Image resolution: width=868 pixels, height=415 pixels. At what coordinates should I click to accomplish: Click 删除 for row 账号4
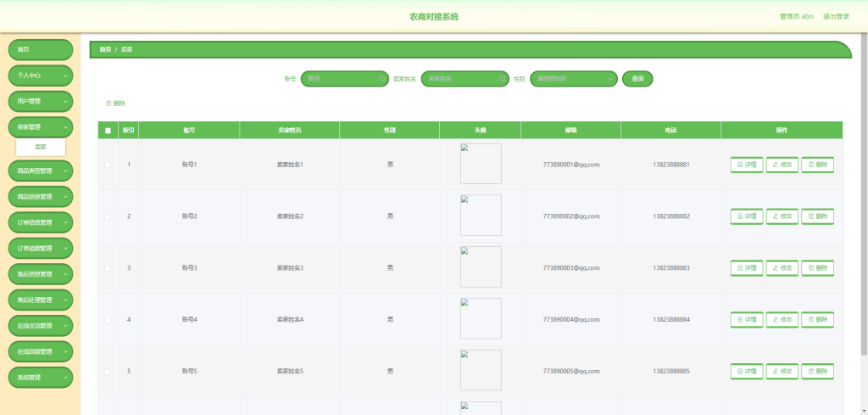click(818, 320)
